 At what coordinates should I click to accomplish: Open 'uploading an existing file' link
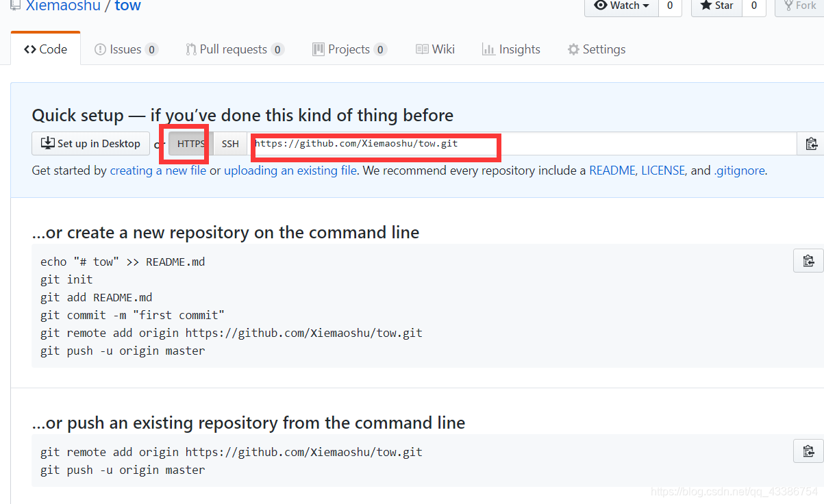click(290, 171)
